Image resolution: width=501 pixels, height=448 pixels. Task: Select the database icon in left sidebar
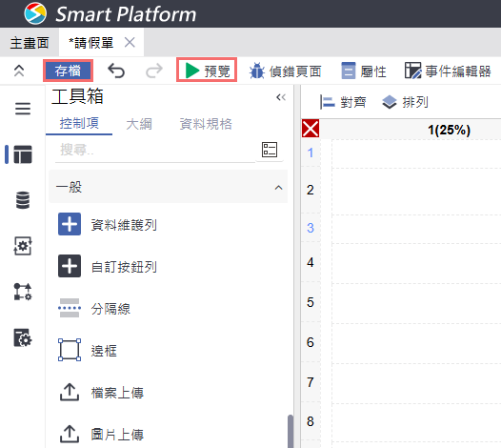23,200
